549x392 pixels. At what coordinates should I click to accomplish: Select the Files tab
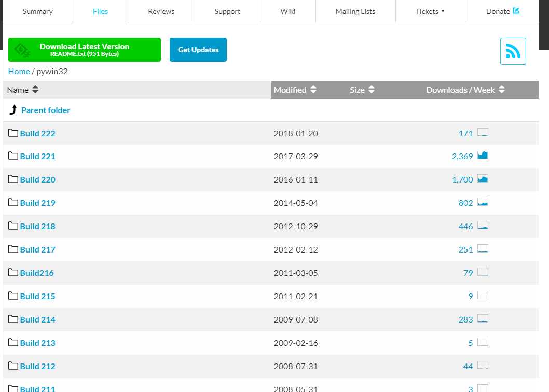coord(101,11)
